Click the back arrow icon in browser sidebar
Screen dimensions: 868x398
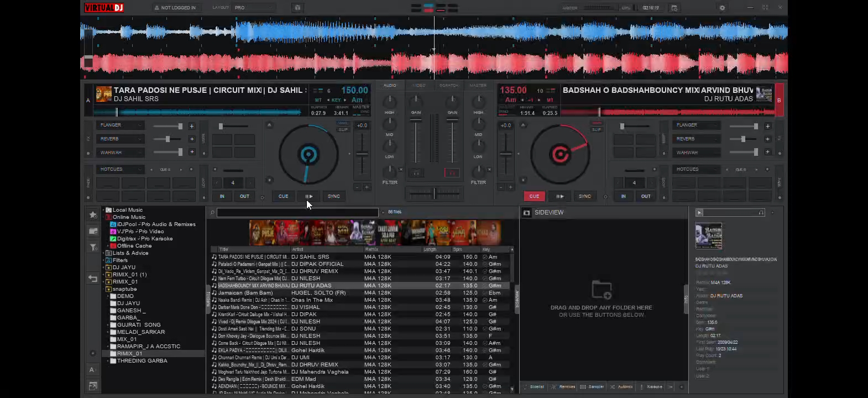[93, 279]
